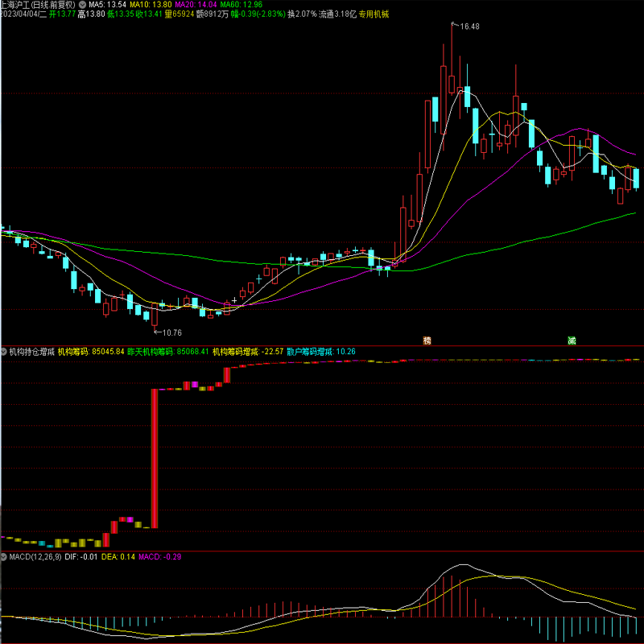Open the 机构持仓增减 indicator name
The image size is (644, 644).
31,352
